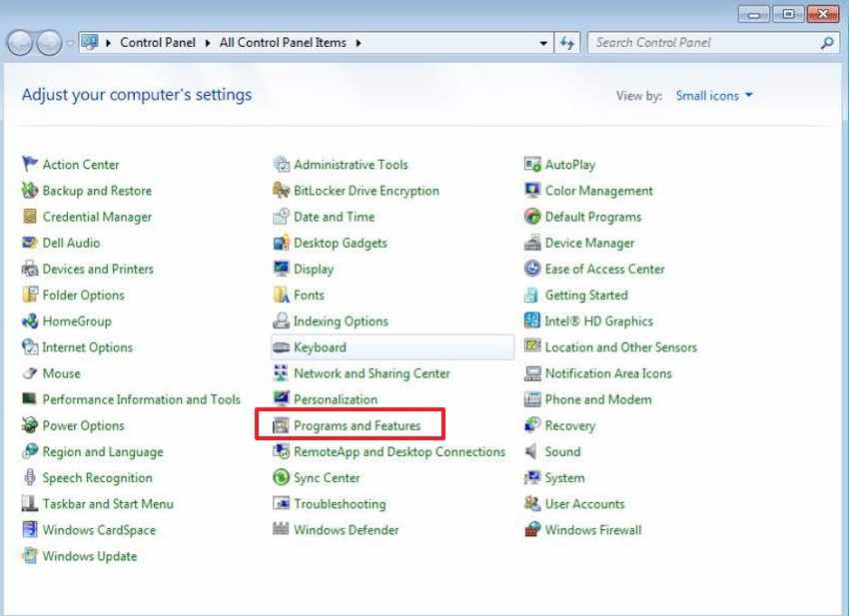
Task: Open the recent pages dropdown beside Forward
Action: (x=70, y=43)
